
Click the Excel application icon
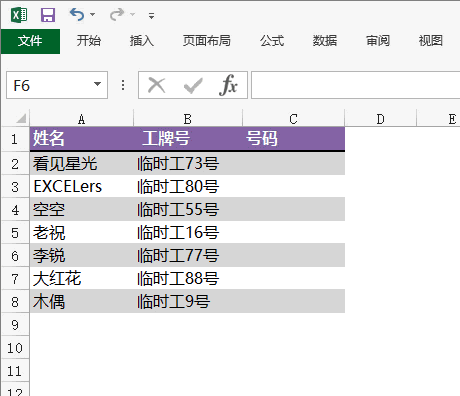[19, 15]
